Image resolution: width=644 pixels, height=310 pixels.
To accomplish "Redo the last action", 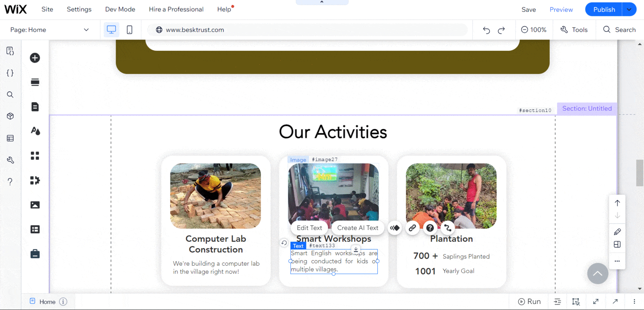I will pyautogui.click(x=501, y=30).
